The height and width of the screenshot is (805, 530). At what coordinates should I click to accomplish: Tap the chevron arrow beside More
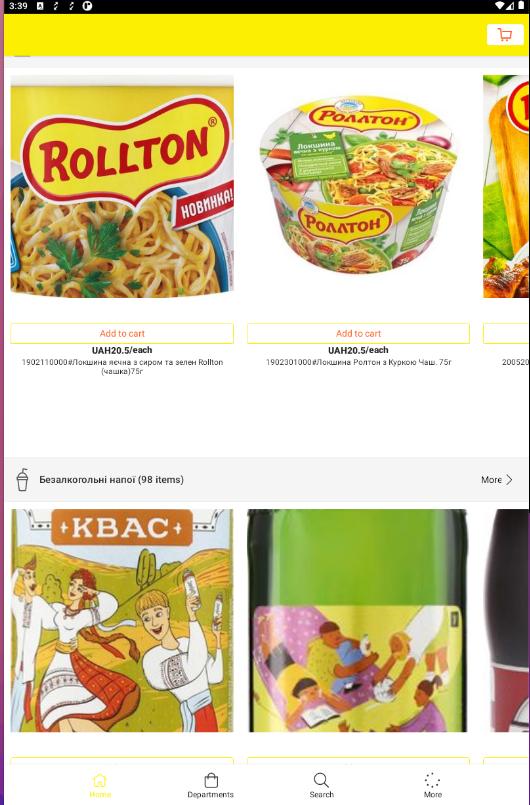(x=509, y=480)
